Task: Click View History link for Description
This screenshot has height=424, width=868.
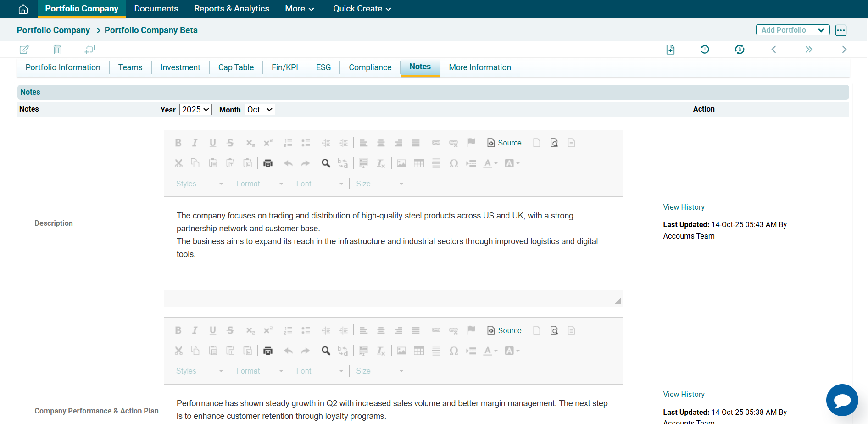Action: (x=684, y=207)
